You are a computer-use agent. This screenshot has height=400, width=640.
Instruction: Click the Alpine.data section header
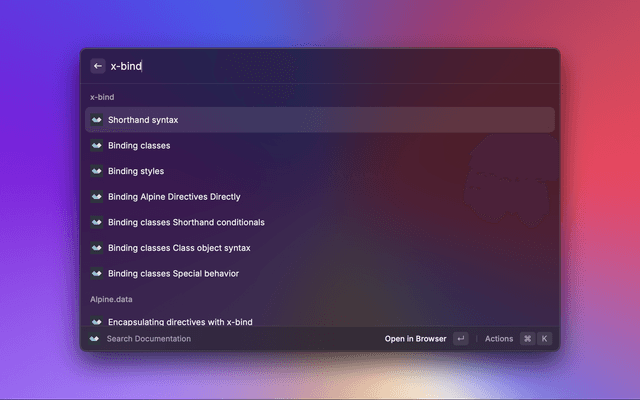[111, 299]
